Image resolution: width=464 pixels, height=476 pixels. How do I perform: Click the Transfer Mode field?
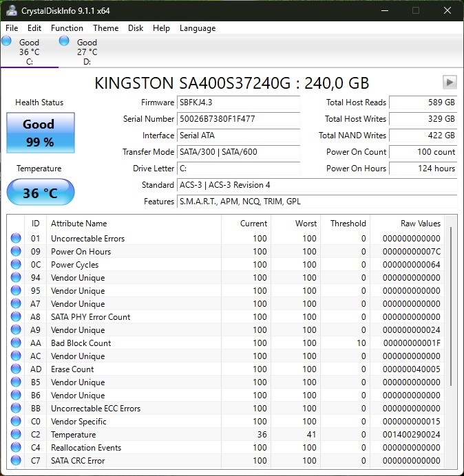[238, 152]
